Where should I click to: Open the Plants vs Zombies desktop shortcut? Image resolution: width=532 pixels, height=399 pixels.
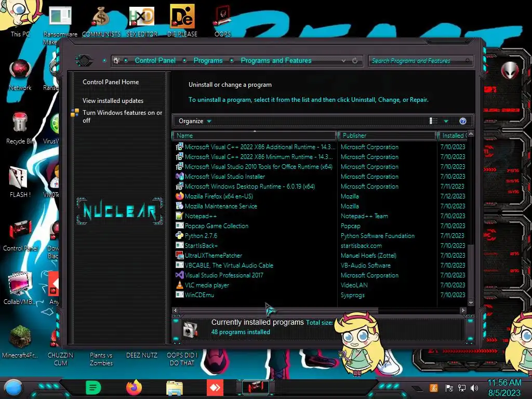tap(101, 358)
